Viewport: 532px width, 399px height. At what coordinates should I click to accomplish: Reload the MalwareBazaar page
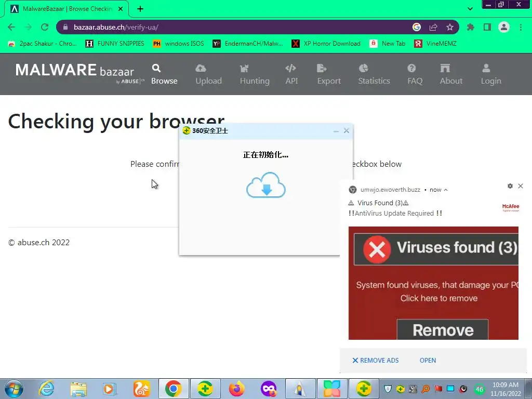tap(45, 27)
